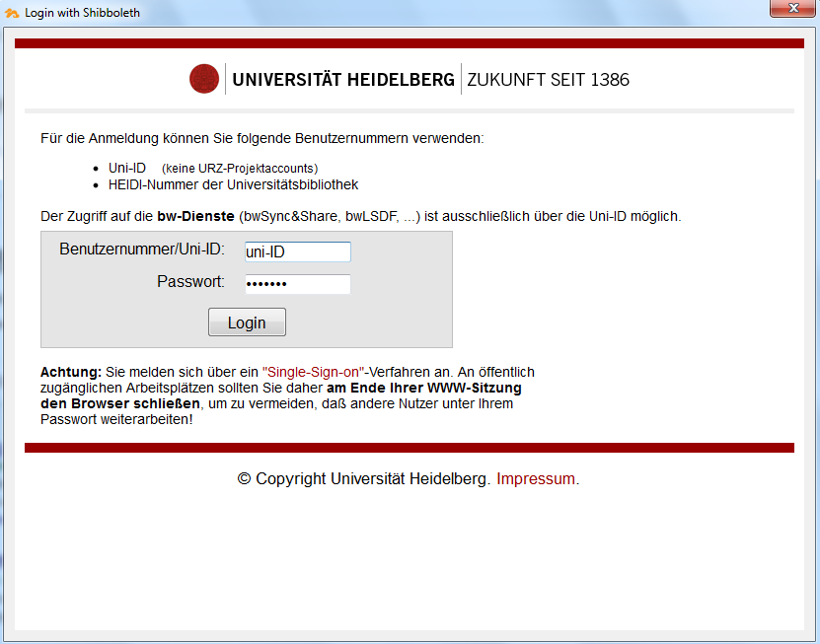The height and width of the screenshot is (644, 820).
Task: Click the Universität Heidelberg seal logo
Action: pos(204,79)
